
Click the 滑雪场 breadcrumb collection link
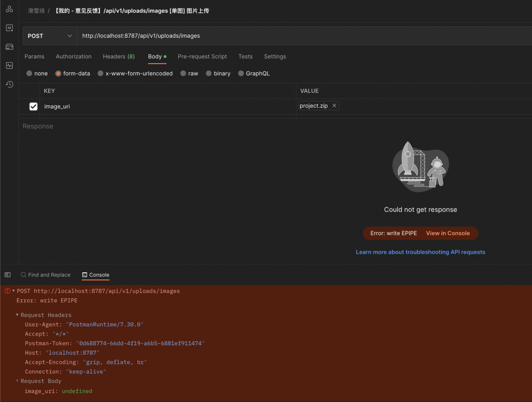tap(36, 11)
